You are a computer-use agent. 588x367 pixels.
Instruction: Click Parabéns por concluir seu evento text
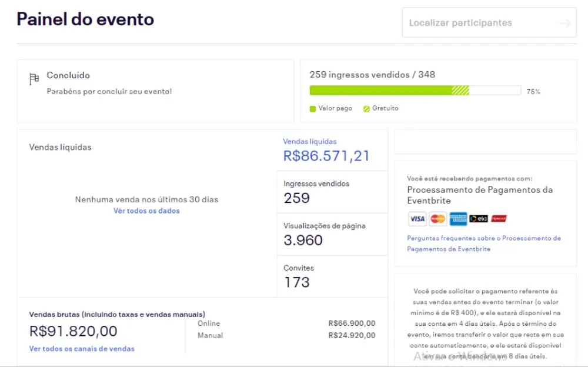coord(109,92)
